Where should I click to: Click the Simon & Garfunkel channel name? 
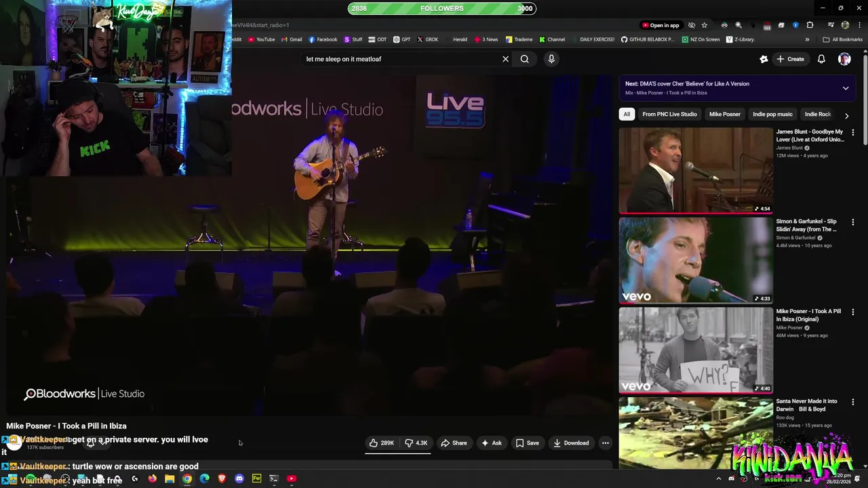pos(795,238)
